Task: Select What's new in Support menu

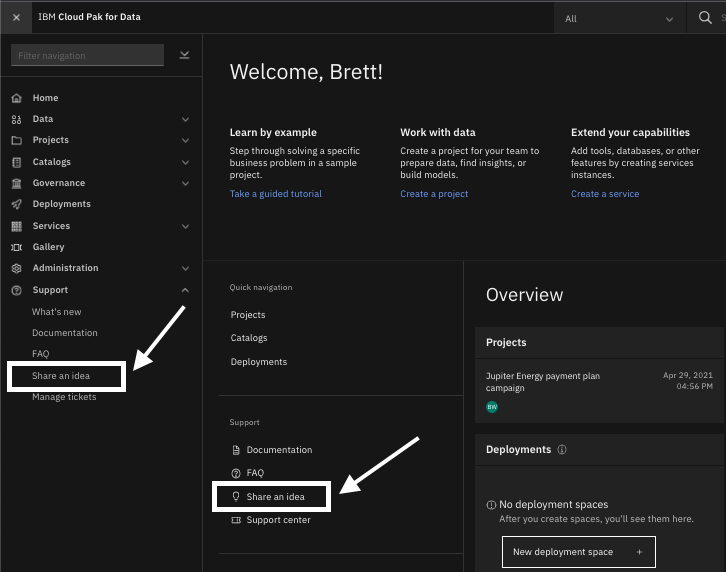Action: pos(57,312)
